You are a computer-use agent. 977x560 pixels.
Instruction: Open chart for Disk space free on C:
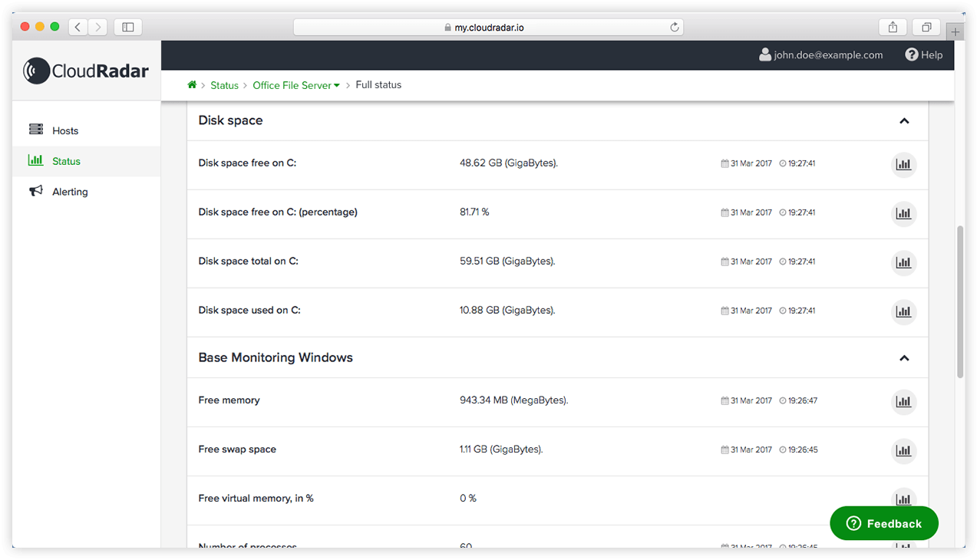(x=904, y=165)
